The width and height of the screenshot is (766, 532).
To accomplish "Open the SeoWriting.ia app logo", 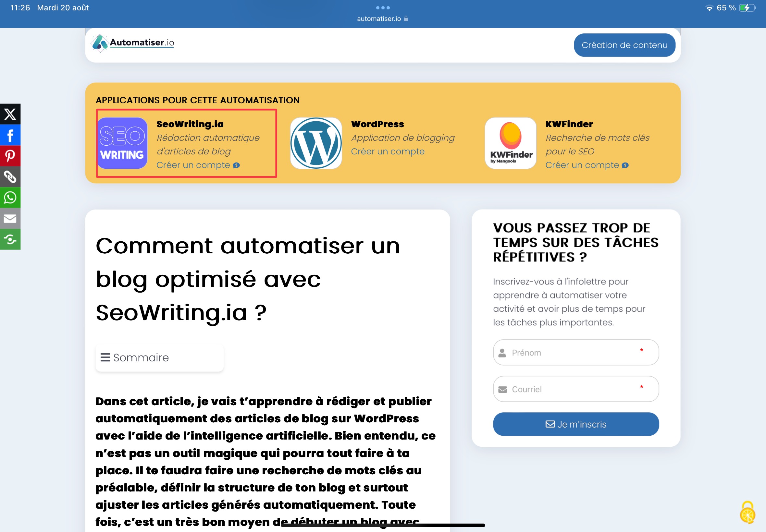I will (122, 143).
